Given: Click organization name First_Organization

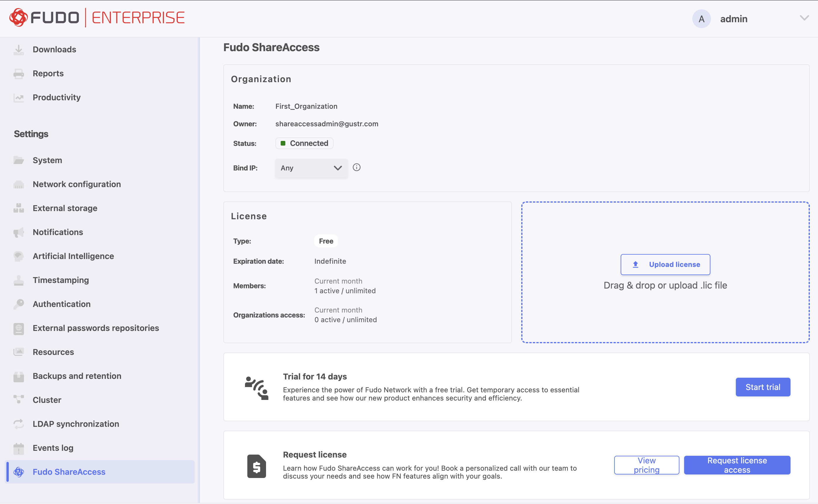Looking at the screenshot, I should (306, 106).
